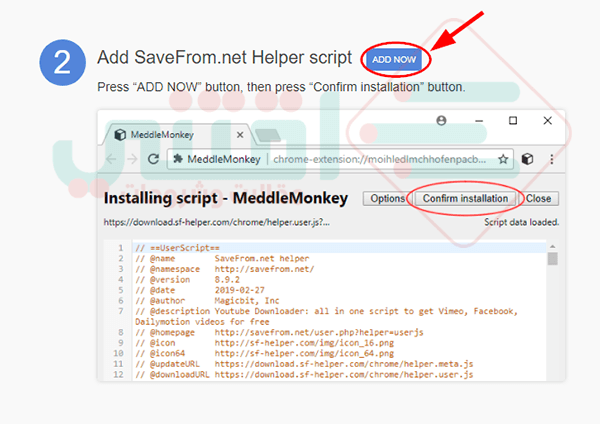Click the chrome-extension URL in the address bar
Viewport: 600px width, 424px height.
coord(380,159)
